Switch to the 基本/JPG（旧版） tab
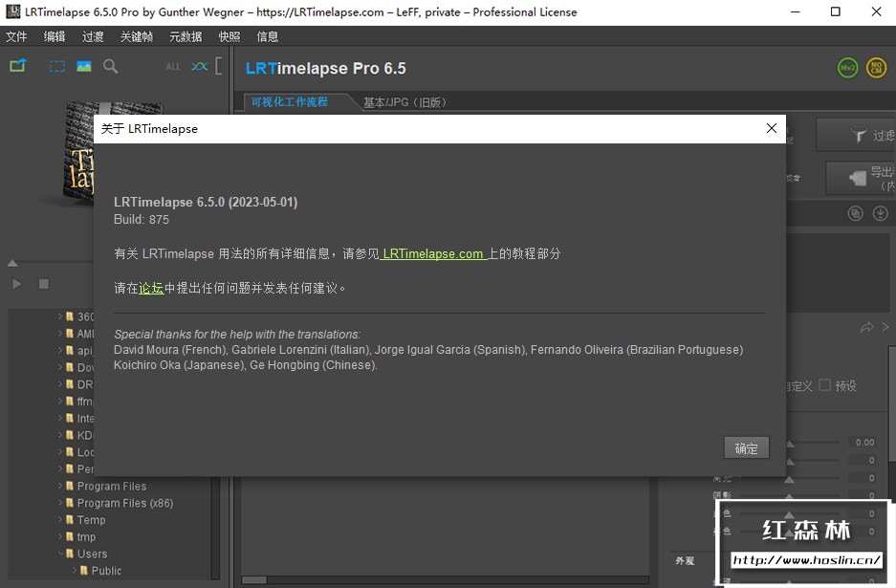896x588 pixels. tap(404, 102)
